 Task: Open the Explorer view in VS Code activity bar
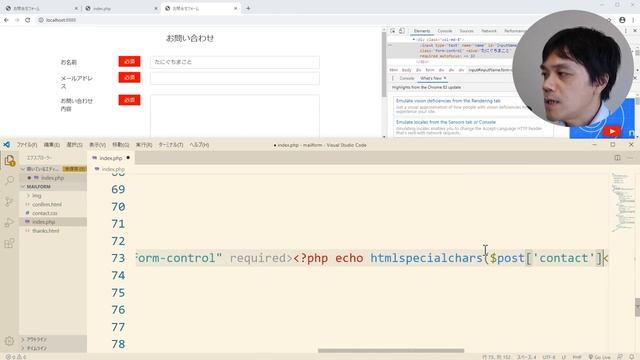[x=9, y=160]
